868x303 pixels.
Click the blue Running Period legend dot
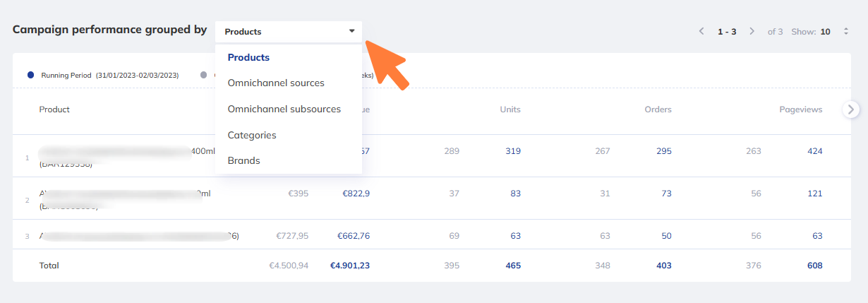point(30,74)
